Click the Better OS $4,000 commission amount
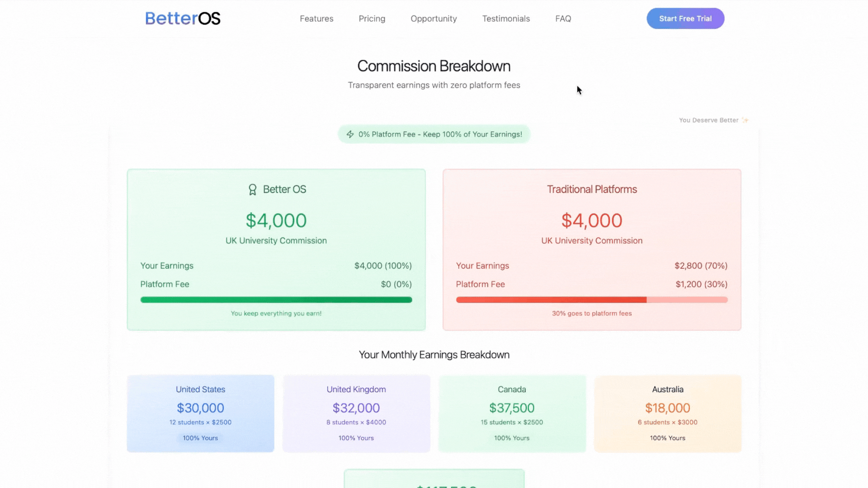Image resolution: width=868 pixels, height=488 pixels. 276,221
